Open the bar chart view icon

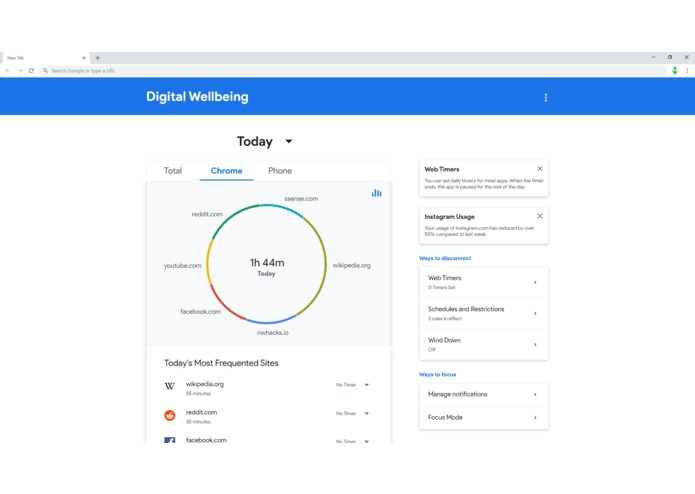tap(376, 193)
